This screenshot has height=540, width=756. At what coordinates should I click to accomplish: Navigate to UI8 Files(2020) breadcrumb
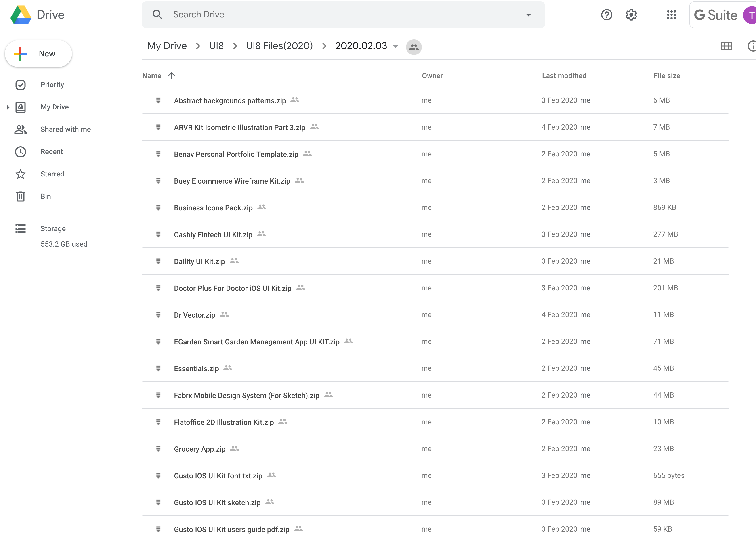click(x=279, y=46)
